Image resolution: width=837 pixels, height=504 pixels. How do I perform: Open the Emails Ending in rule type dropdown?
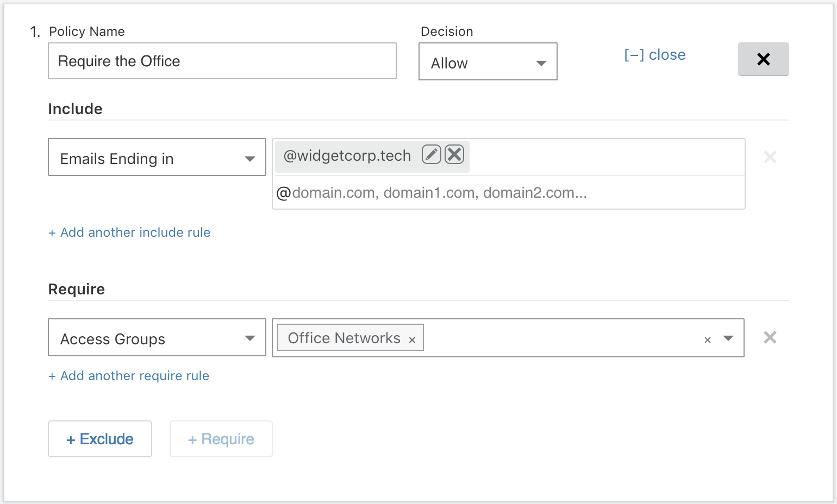point(157,157)
